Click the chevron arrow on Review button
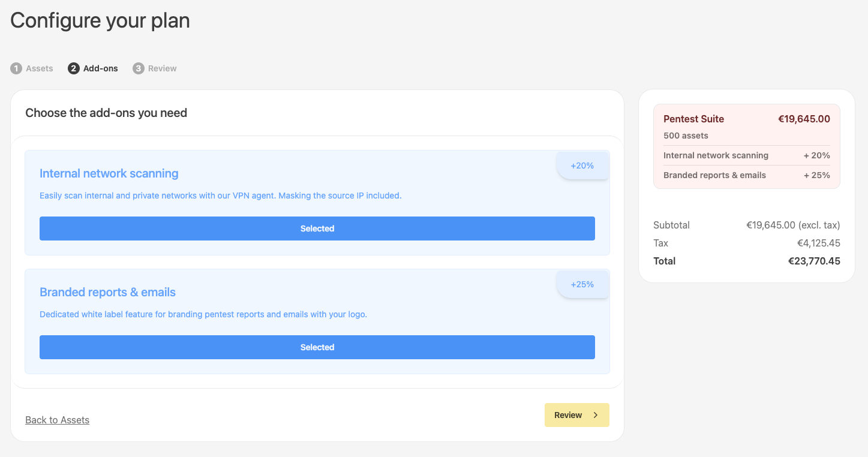Screen dimensions: 868x457 pos(596,415)
